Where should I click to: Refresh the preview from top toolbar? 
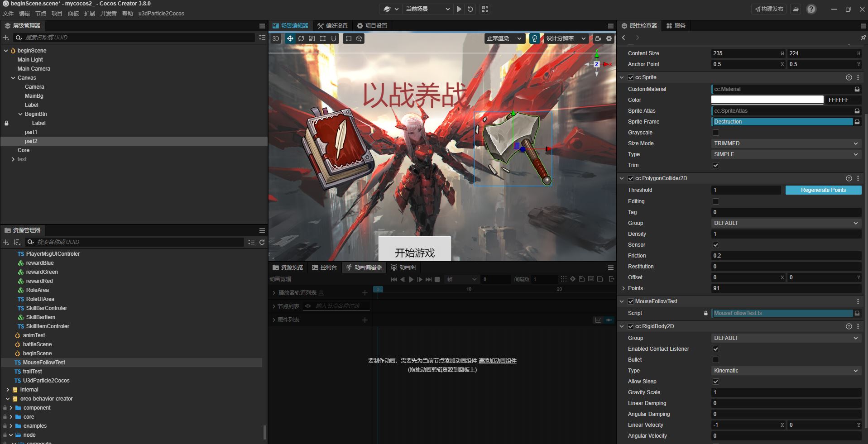coord(470,9)
